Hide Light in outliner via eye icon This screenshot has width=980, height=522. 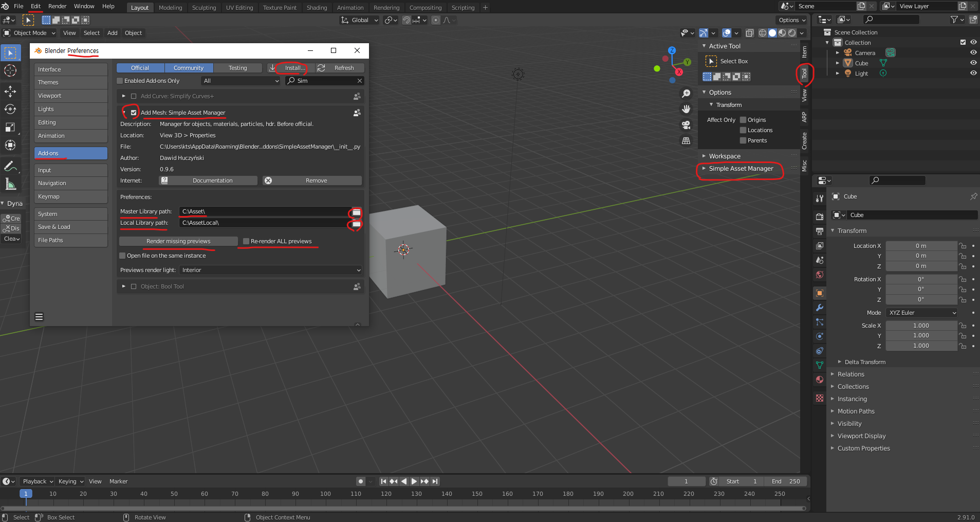coord(973,73)
